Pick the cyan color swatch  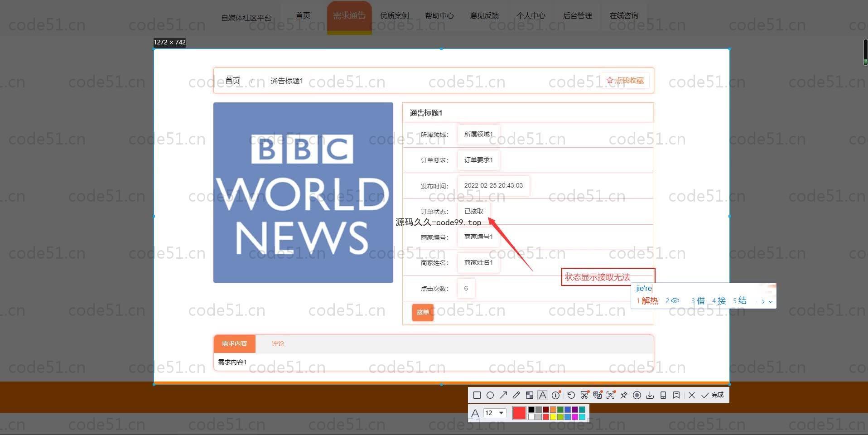click(x=582, y=417)
